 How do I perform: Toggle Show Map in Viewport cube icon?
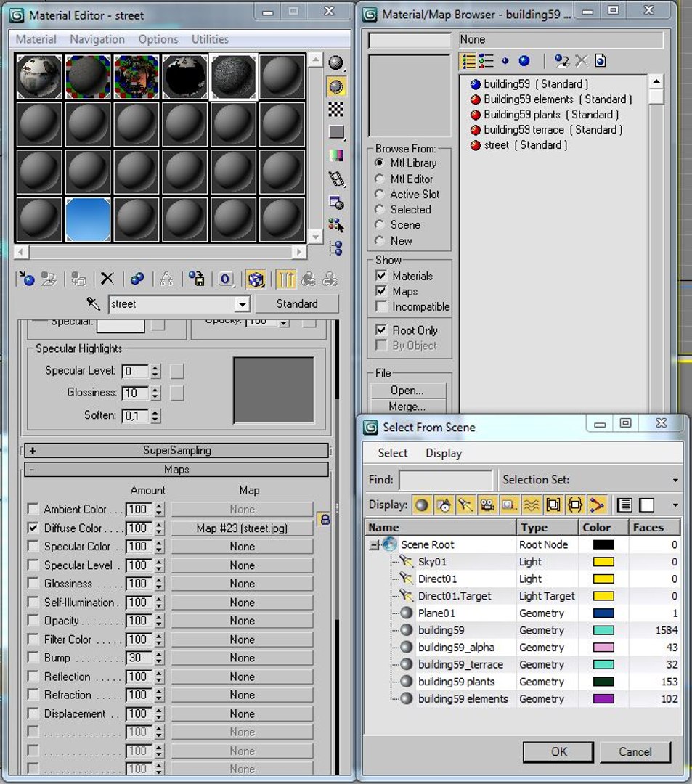click(x=256, y=279)
